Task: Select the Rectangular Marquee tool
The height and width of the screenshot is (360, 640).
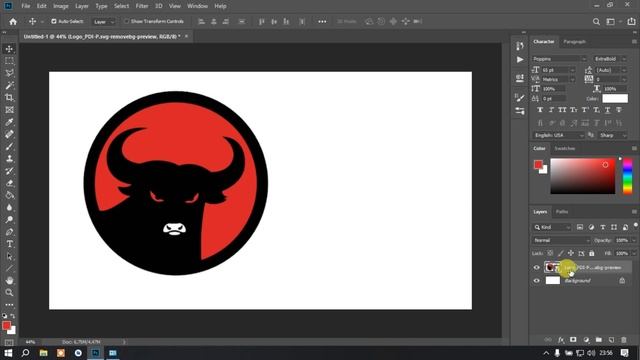Action: pos(9,61)
